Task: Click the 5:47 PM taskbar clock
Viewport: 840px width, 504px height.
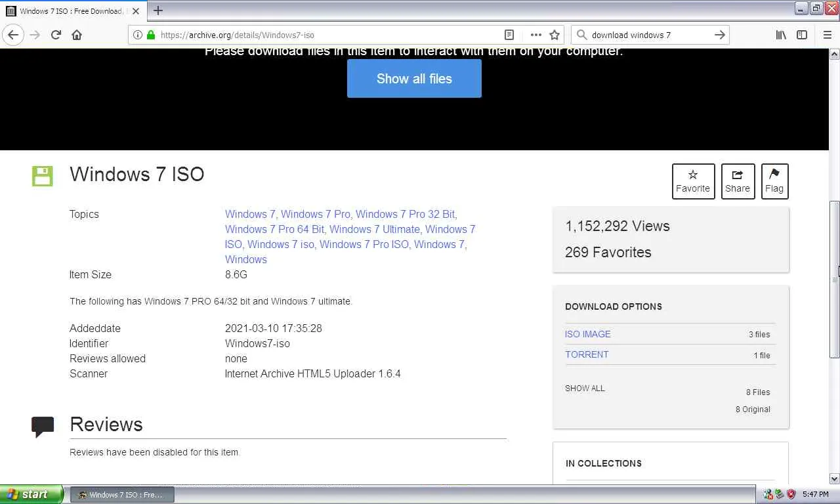Action: (x=815, y=494)
